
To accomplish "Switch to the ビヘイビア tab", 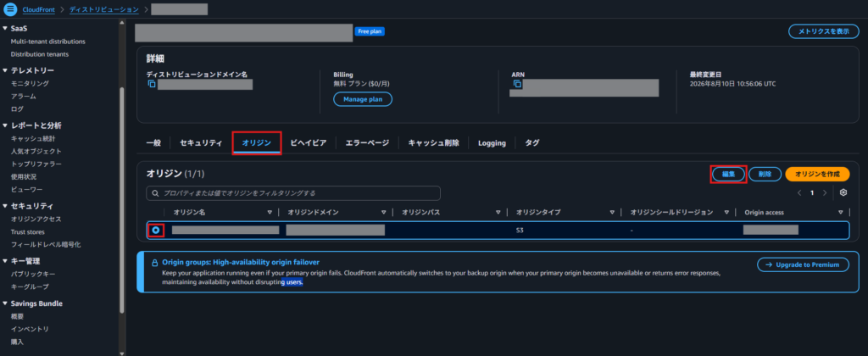I will point(309,143).
